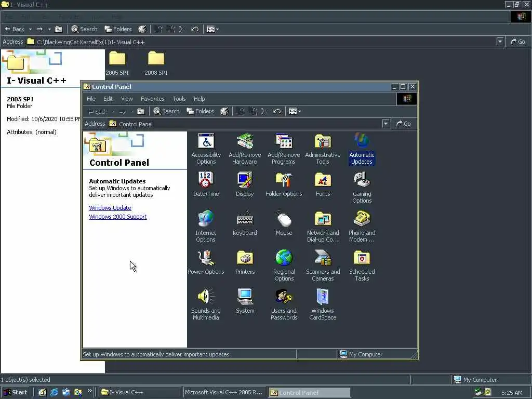532x399 pixels.
Task: Open the Fonts folder
Action: (323, 184)
